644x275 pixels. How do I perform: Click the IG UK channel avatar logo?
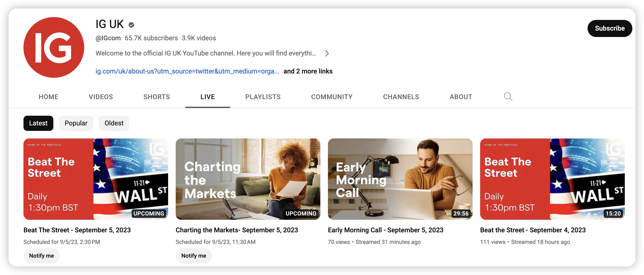pos(54,47)
